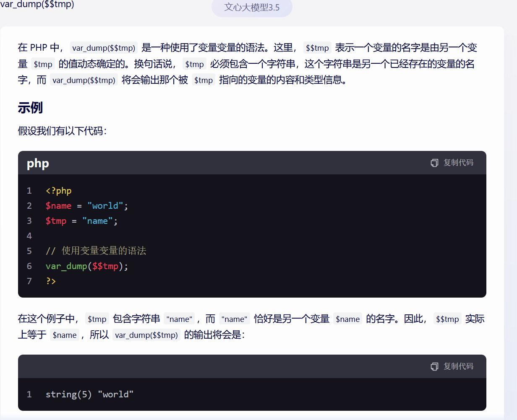Click the 示例 heading

tap(30, 108)
